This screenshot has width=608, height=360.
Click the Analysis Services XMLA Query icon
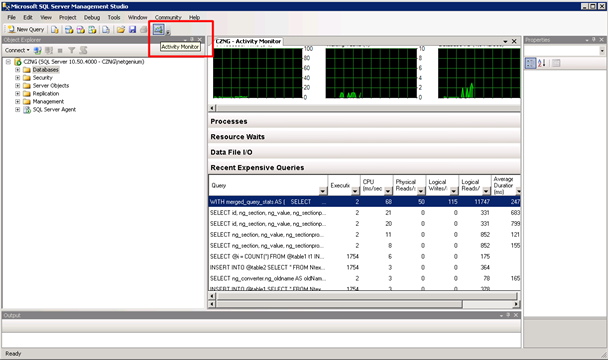pyautogui.click(x=92, y=29)
